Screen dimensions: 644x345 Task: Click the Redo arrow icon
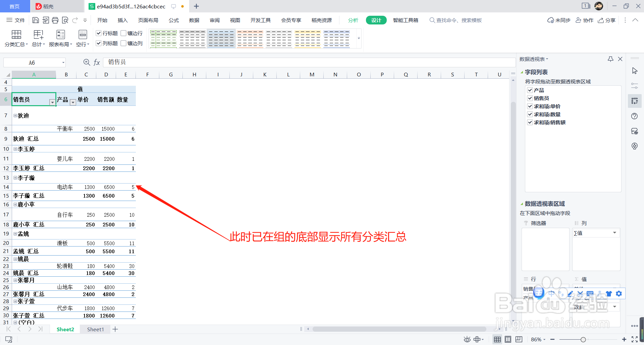75,20
